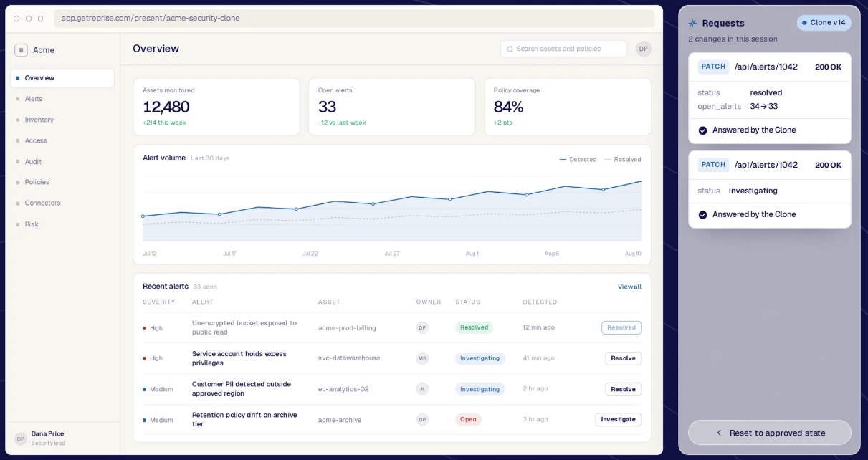Navigate to Policies
This screenshot has width=868, height=460.
click(62, 182)
